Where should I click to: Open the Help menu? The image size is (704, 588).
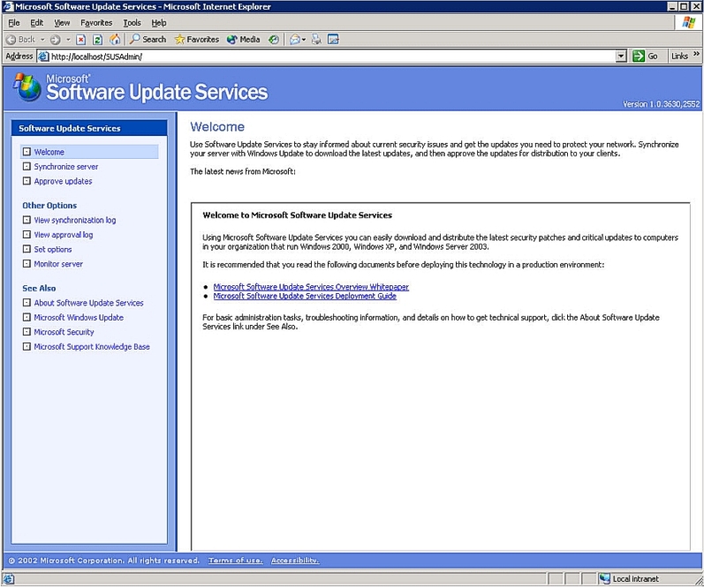[158, 22]
